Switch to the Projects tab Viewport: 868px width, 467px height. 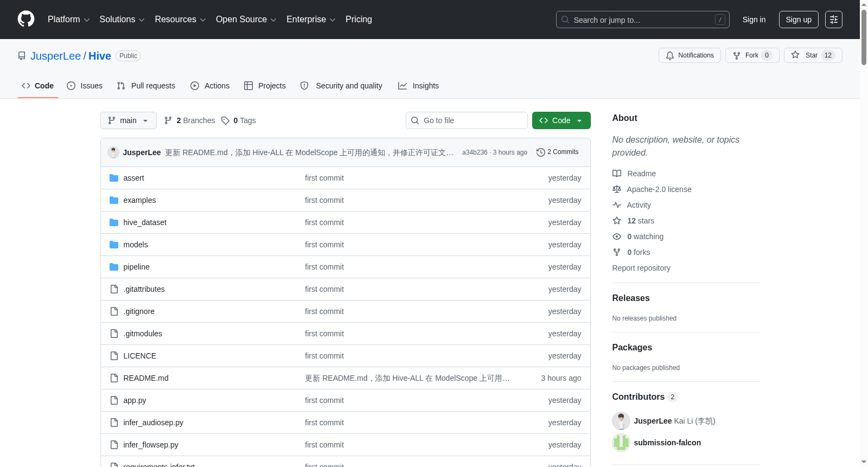coord(265,86)
